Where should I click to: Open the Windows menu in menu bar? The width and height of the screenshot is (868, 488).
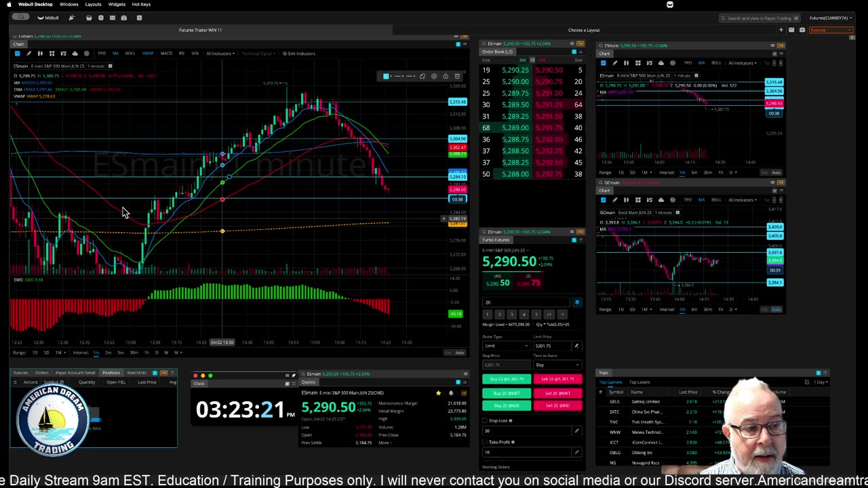pyautogui.click(x=68, y=4)
